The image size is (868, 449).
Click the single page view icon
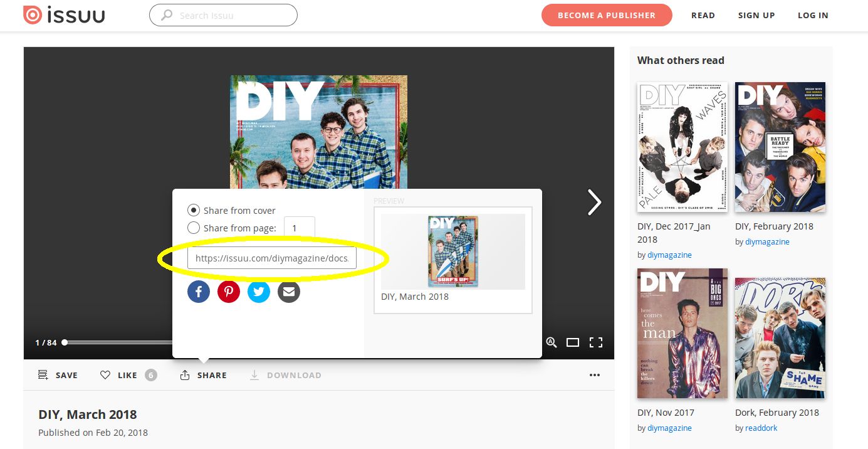pyautogui.click(x=573, y=342)
